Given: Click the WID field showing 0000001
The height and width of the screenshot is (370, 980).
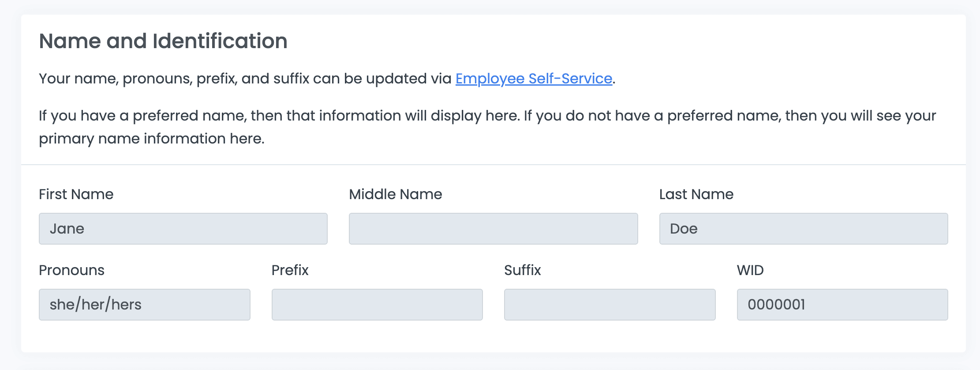Looking at the screenshot, I should click(x=842, y=305).
